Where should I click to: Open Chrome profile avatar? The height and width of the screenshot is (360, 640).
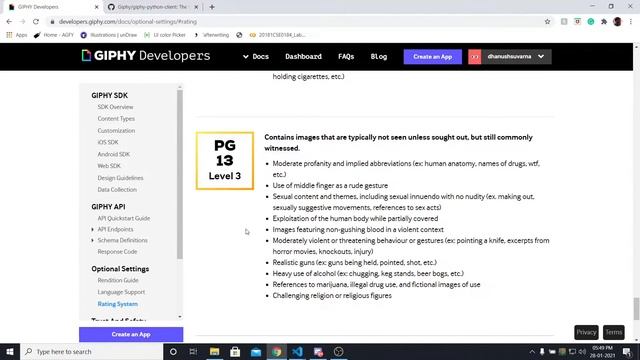[x=617, y=22]
